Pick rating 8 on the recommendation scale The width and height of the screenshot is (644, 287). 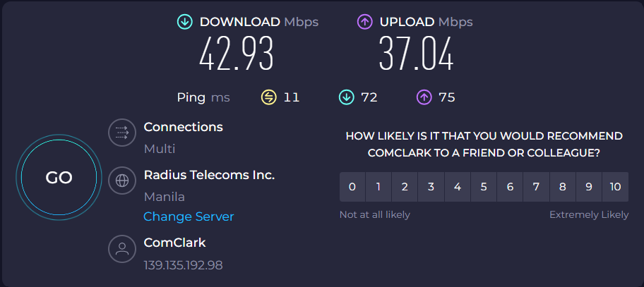point(562,187)
